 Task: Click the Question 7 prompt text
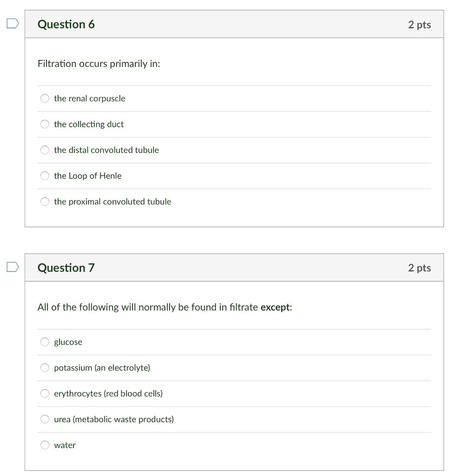(x=165, y=307)
